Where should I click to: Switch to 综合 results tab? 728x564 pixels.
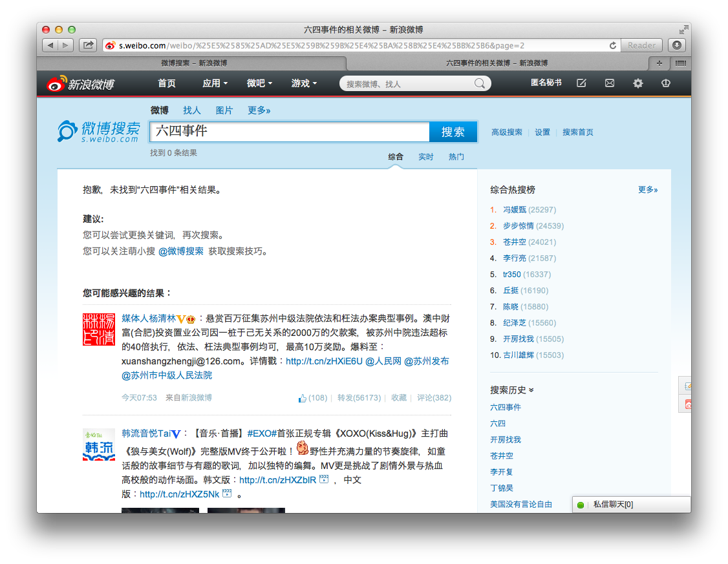pyautogui.click(x=396, y=157)
